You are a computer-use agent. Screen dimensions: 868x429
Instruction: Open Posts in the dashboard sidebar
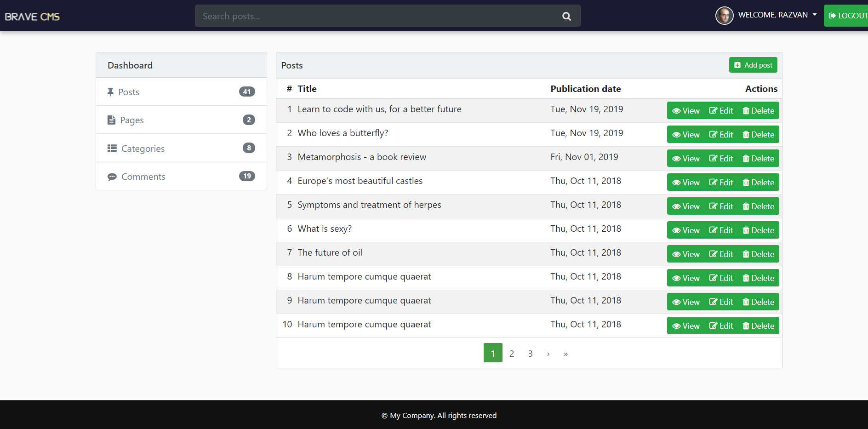[181, 92]
